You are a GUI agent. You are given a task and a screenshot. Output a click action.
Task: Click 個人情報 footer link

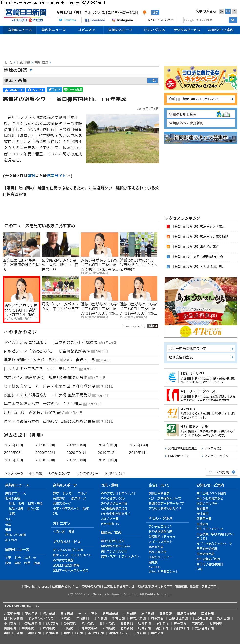35,473
